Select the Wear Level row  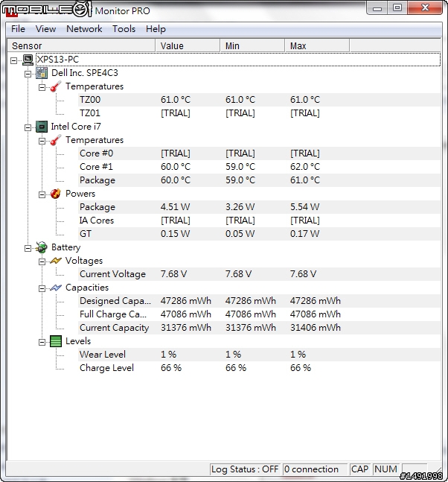click(x=260, y=355)
